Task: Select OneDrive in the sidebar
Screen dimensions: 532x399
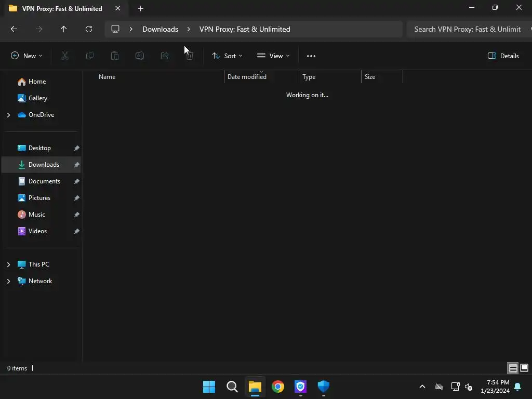Action: 42,115
